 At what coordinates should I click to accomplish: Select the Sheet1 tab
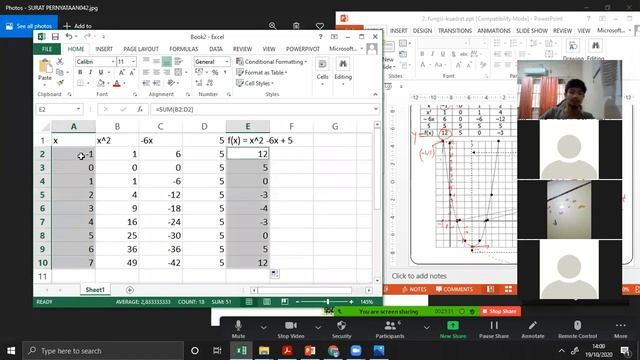[95, 290]
